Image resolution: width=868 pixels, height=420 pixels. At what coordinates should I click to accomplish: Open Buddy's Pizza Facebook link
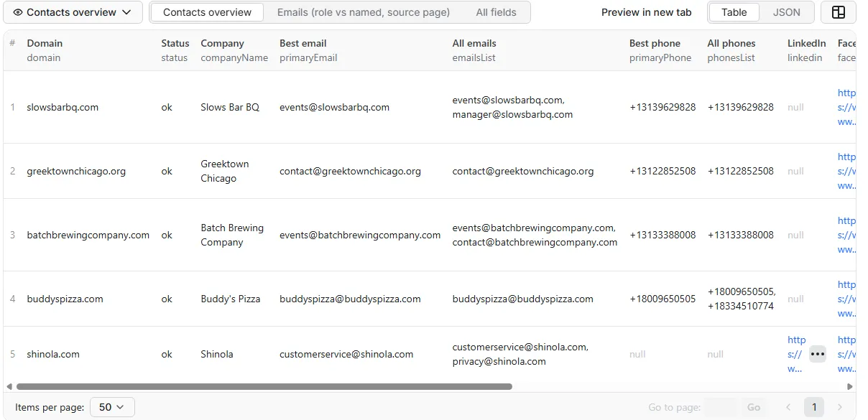pos(846,299)
